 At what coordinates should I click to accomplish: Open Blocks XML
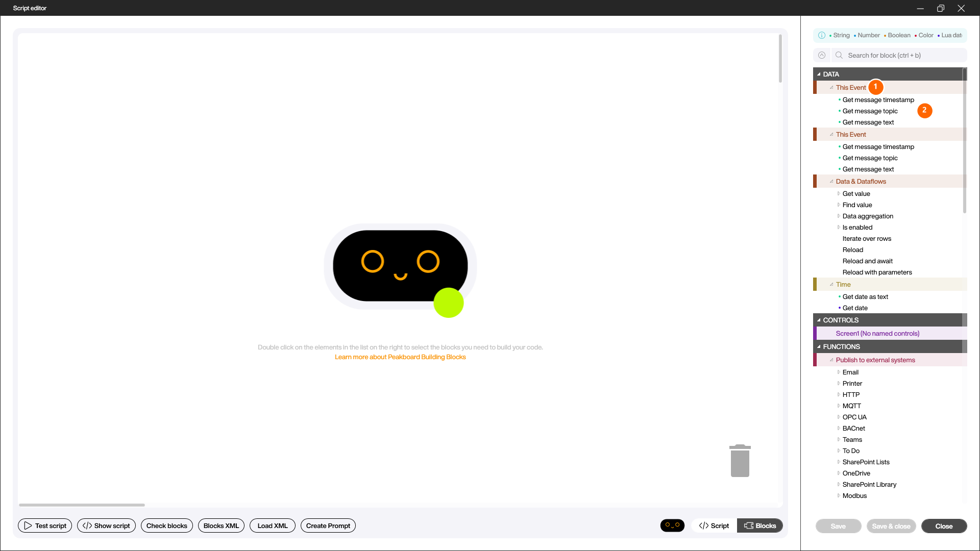pos(221,525)
